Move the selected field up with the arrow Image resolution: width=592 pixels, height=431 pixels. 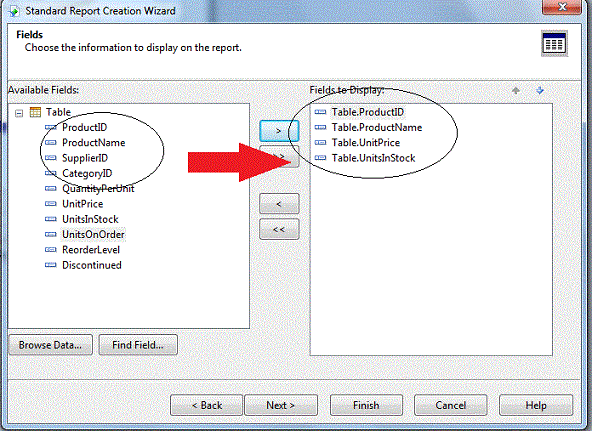pyautogui.click(x=516, y=90)
